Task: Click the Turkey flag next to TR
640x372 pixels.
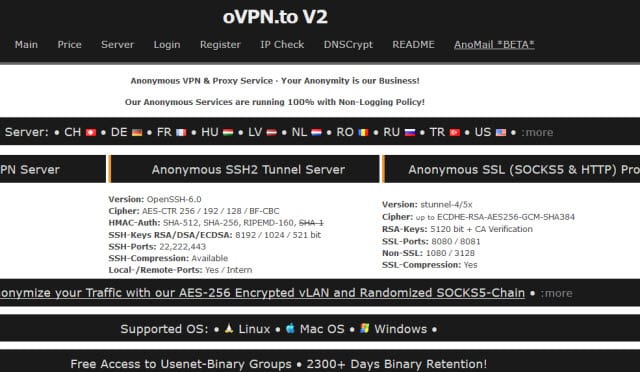Action: tap(455, 132)
